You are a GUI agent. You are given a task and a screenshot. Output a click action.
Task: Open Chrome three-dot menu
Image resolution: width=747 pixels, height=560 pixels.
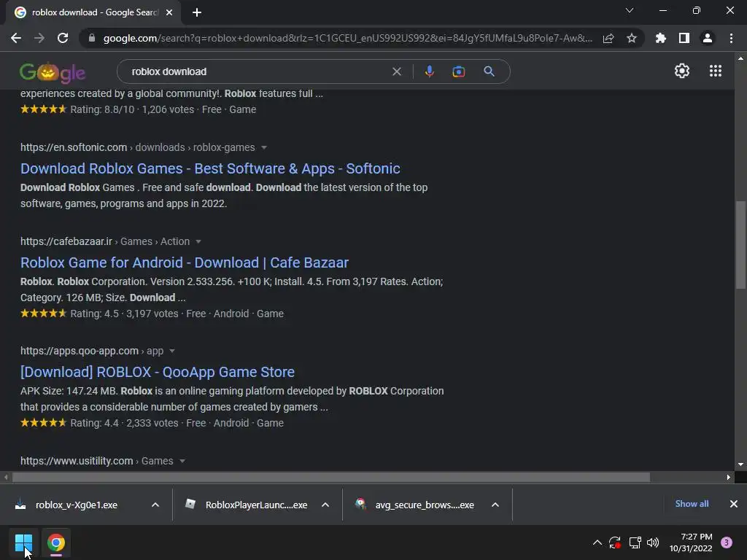point(731,38)
